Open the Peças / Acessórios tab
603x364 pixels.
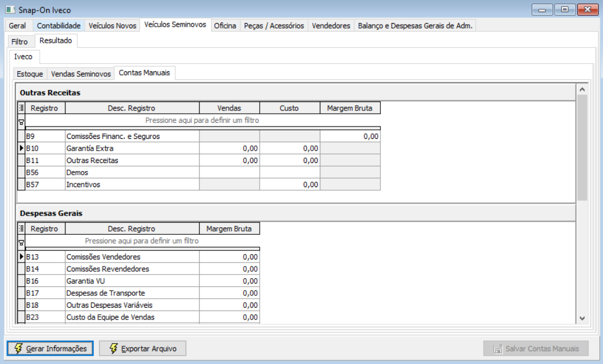(274, 26)
